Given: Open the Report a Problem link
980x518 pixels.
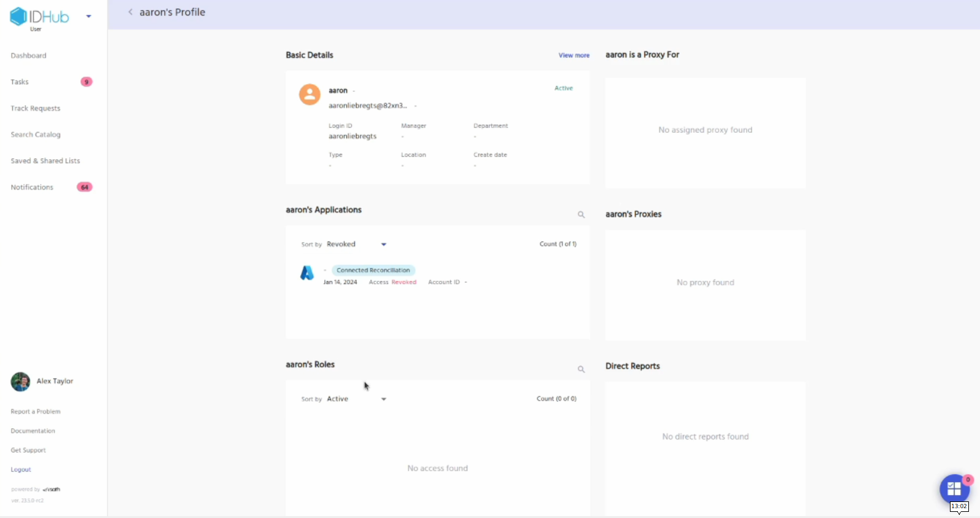Looking at the screenshot, I should 36,412.
